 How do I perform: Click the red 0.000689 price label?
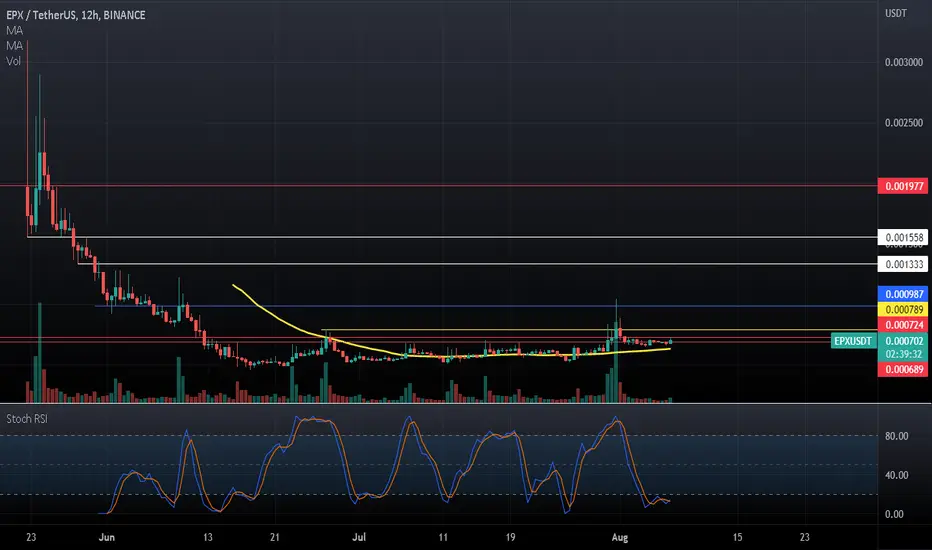[x=902, y=369]
